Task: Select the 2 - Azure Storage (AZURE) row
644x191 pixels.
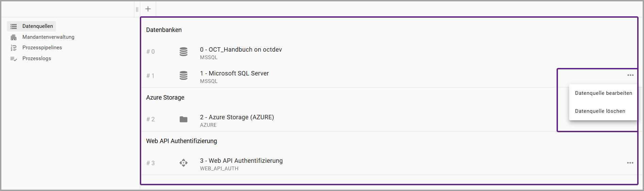Action: (349, 120)
